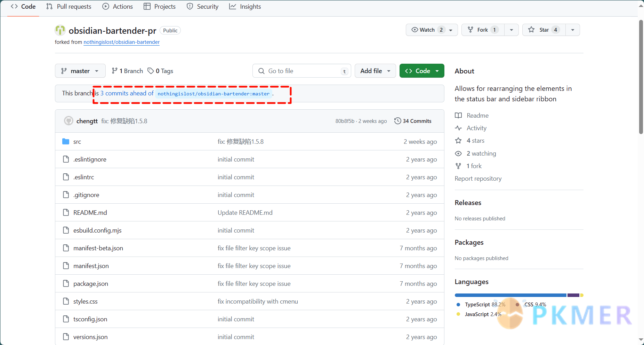Expand the Fork options dropdown arrow

[x=512, y=30]
